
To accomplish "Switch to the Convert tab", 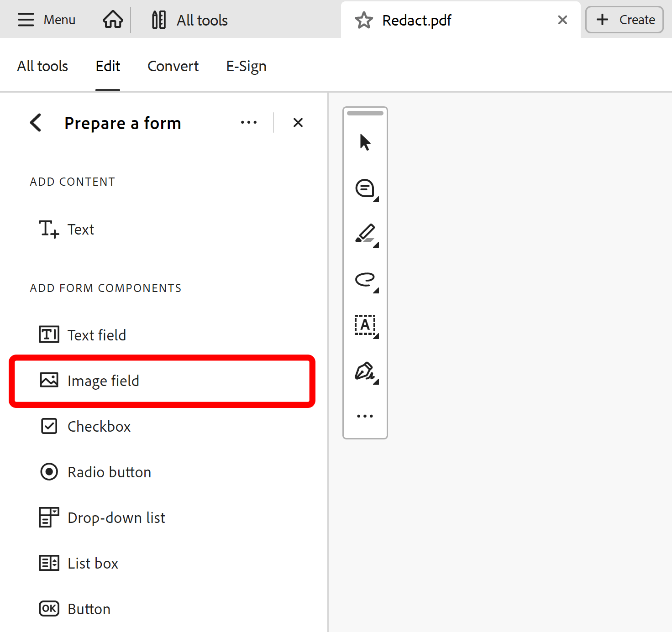I will pos(173,66).
